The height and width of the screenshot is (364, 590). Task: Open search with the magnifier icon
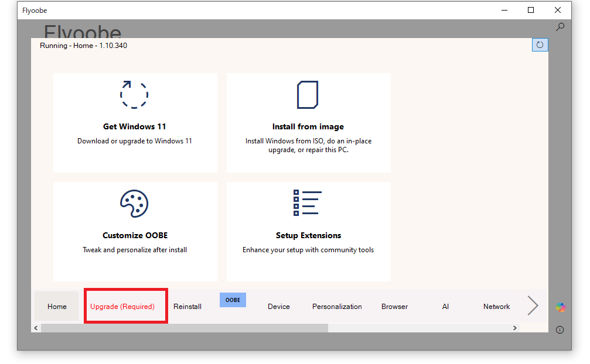tap(560, 27)
